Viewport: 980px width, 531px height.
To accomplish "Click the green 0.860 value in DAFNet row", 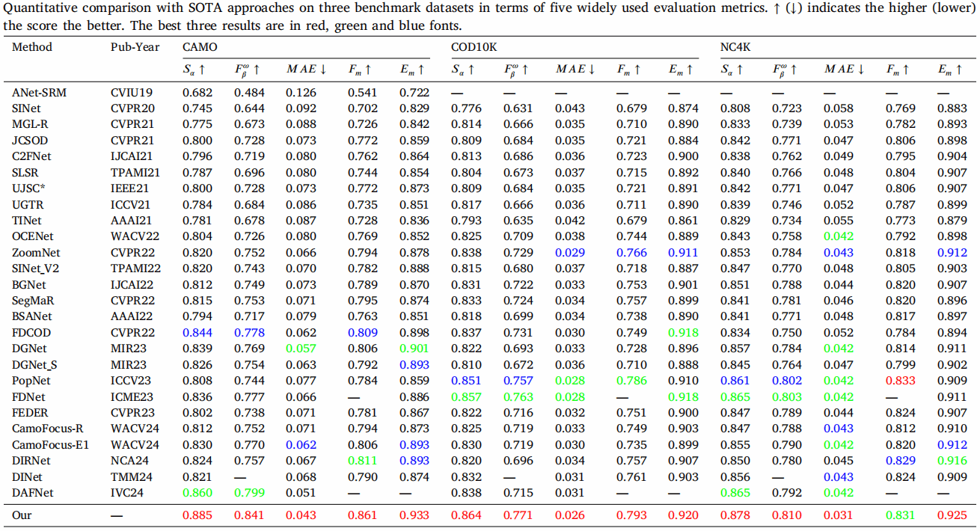I will (x=198, y=492).
